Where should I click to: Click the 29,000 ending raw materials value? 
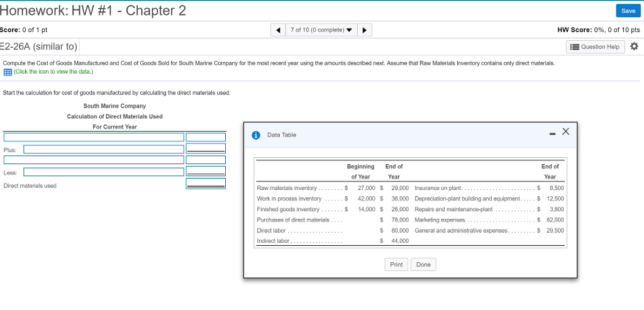(x=400, y=188)
